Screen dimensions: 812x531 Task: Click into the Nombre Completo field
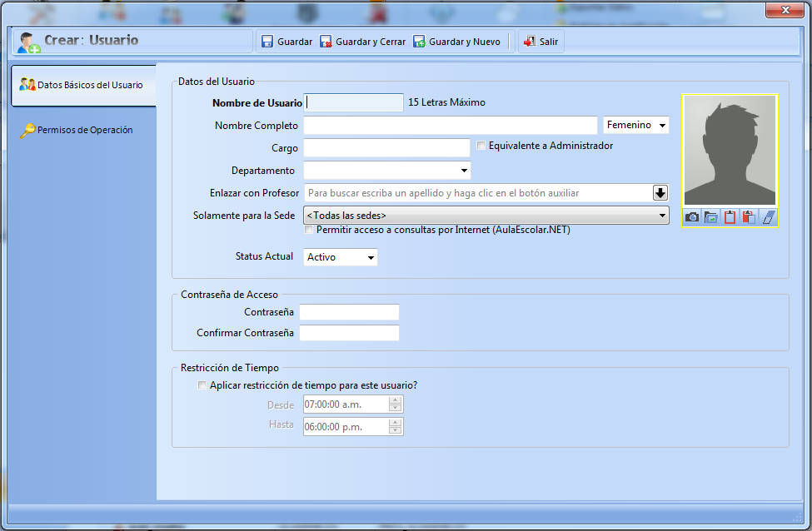click(x=451, y=125)
